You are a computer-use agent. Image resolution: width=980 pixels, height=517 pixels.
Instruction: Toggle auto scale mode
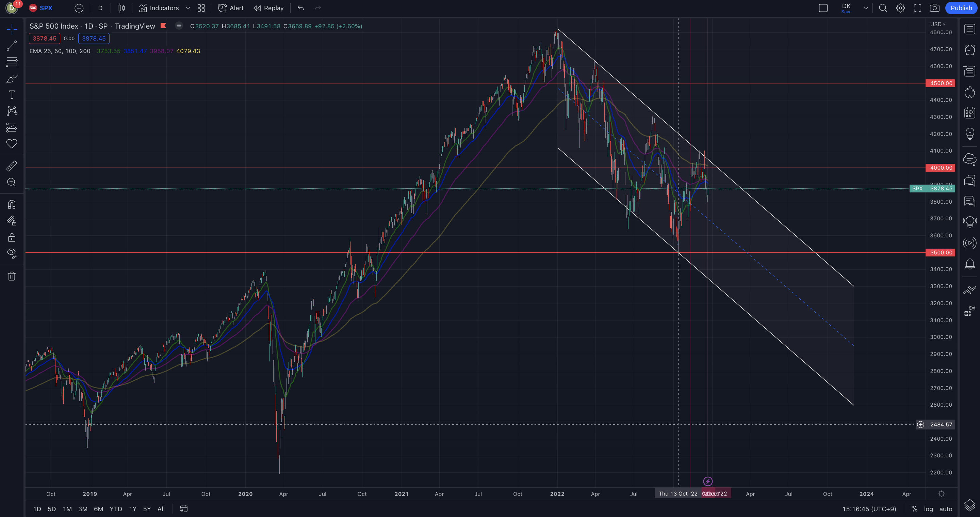(946, 509)
